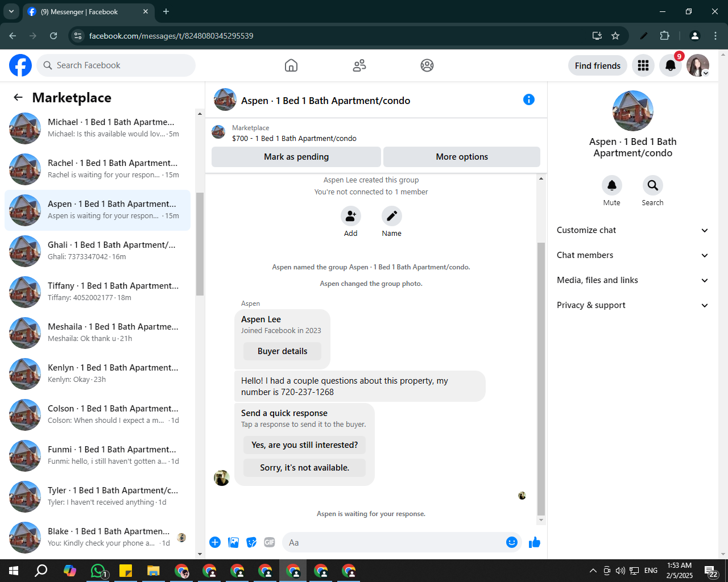This screenshot has height=582, width=728.
Task: Open the Friends icon in top navigation
Action: tap(359, 65)
